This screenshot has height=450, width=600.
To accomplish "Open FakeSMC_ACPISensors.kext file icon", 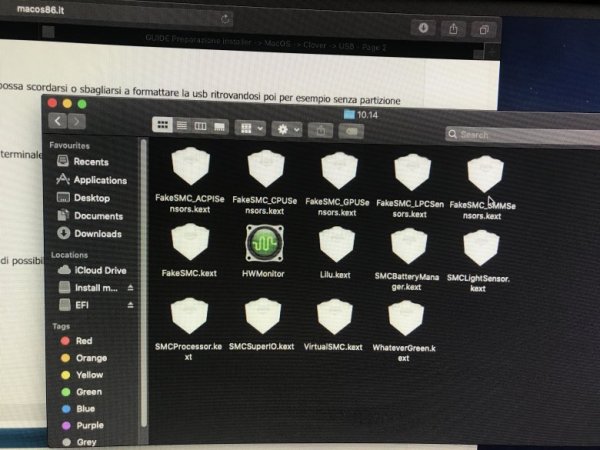I will [190, 166].
